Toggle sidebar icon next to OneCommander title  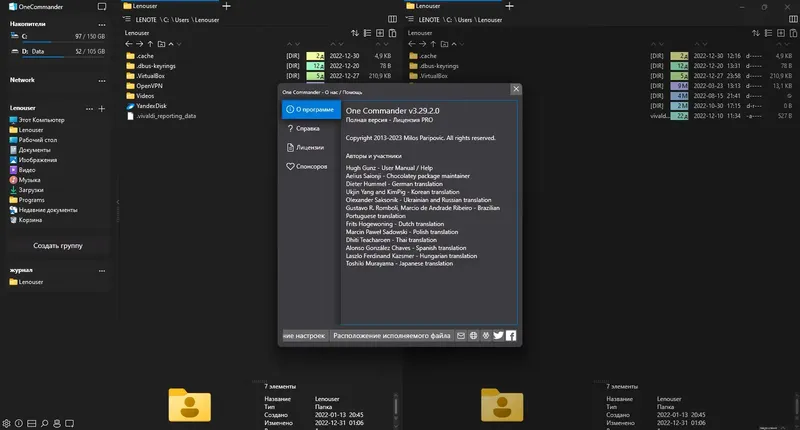pos(102,7)
